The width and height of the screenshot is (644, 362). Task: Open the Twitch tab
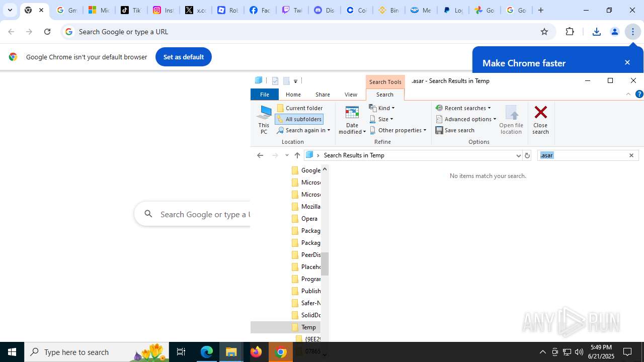(292, 10)
